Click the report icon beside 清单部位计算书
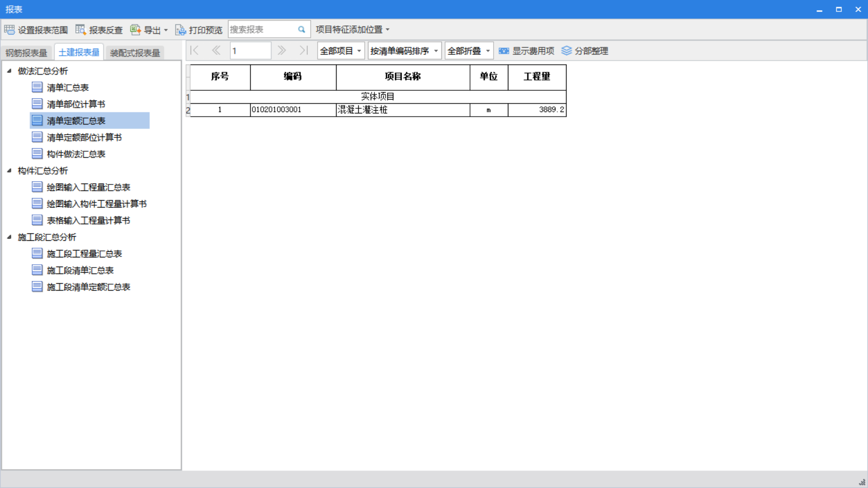Viewport: 868px width, 488px height. tap(37, 104)
